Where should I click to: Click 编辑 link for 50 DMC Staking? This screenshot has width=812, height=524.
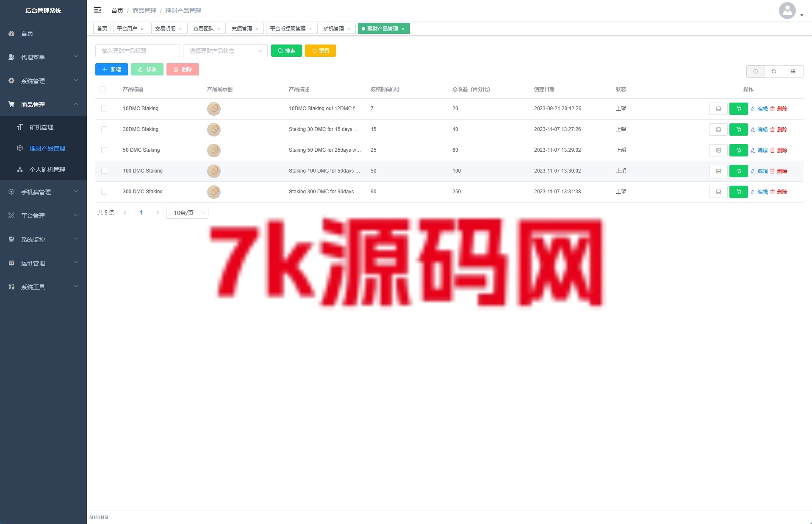pyautogui.click(x=759, y=151)
